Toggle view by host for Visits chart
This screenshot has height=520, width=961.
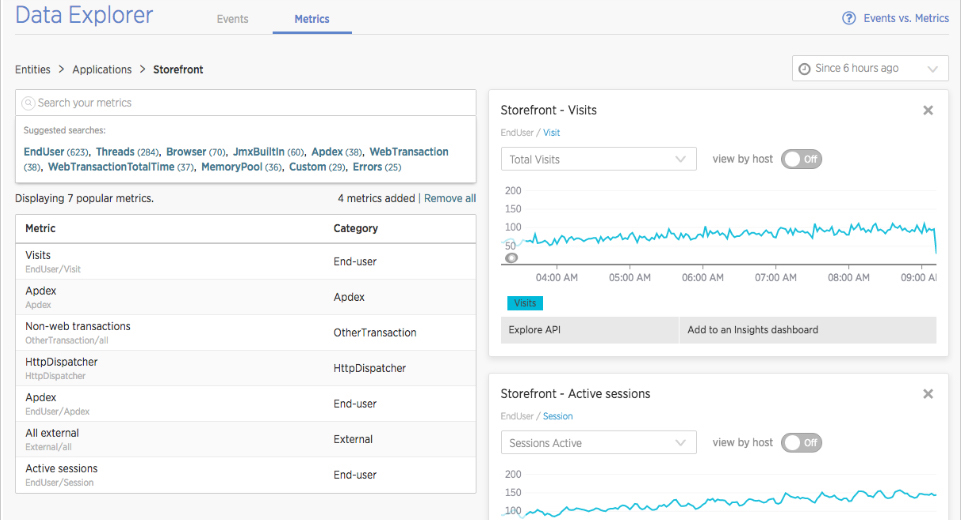801,159
